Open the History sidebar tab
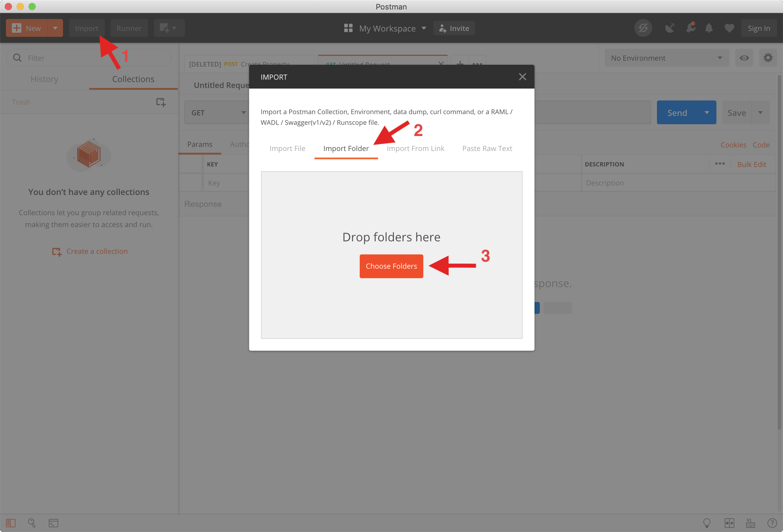Screen dimensions: 783x532 coord(45,79)
